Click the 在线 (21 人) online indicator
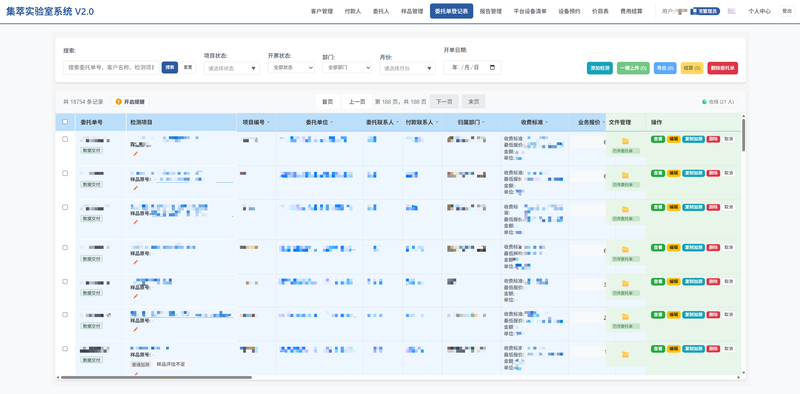The image size is (800, 394). tap(717, 102)
